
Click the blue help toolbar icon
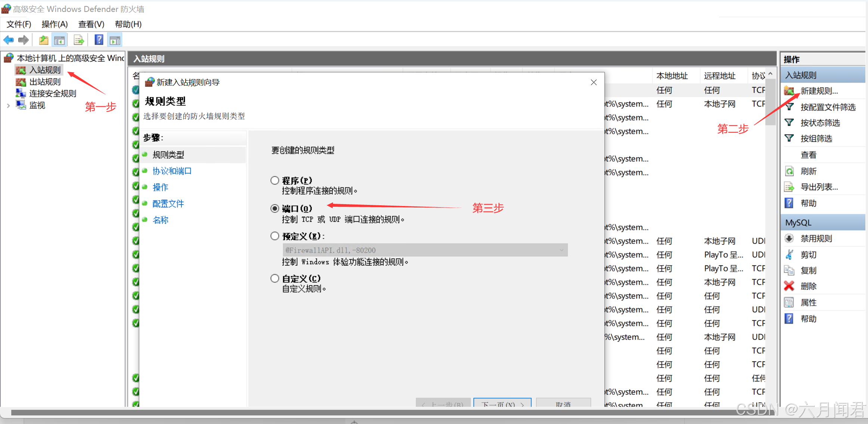pyautogui.click(x=99, y=40)
